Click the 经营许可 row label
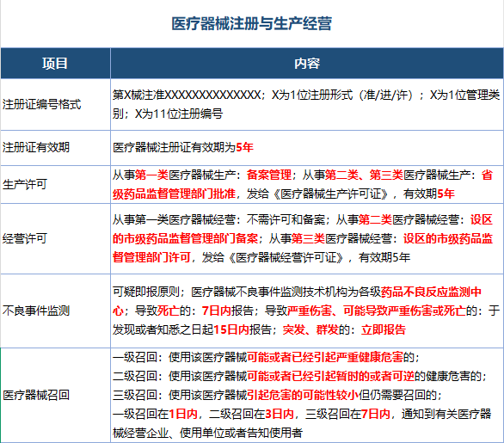 pos(25,238)
